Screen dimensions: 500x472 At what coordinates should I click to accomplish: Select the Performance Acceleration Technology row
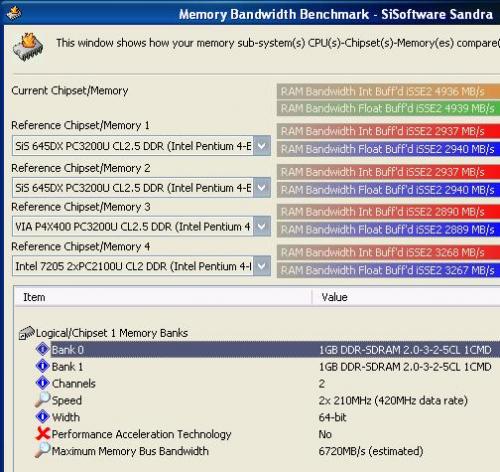(x=268, y=434)
